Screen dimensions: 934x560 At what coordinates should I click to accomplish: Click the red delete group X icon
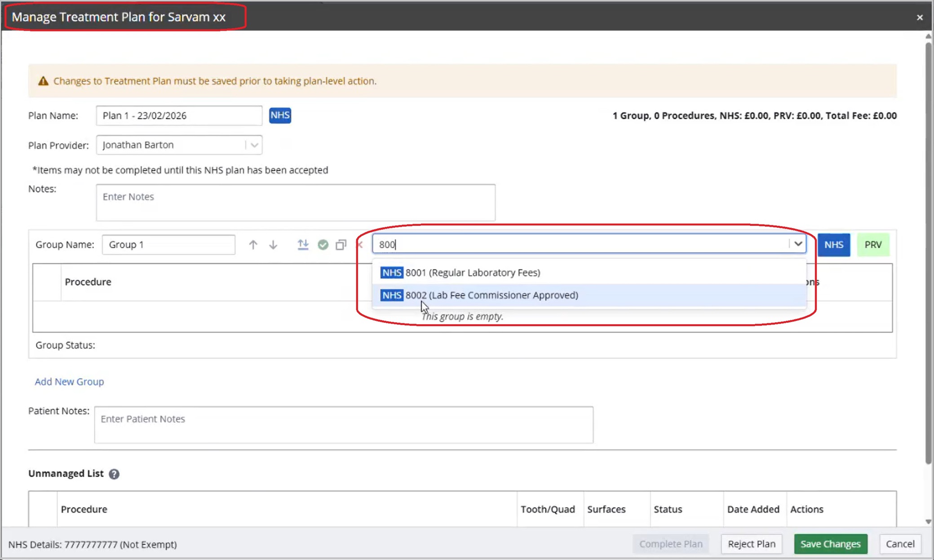(360, 245)
